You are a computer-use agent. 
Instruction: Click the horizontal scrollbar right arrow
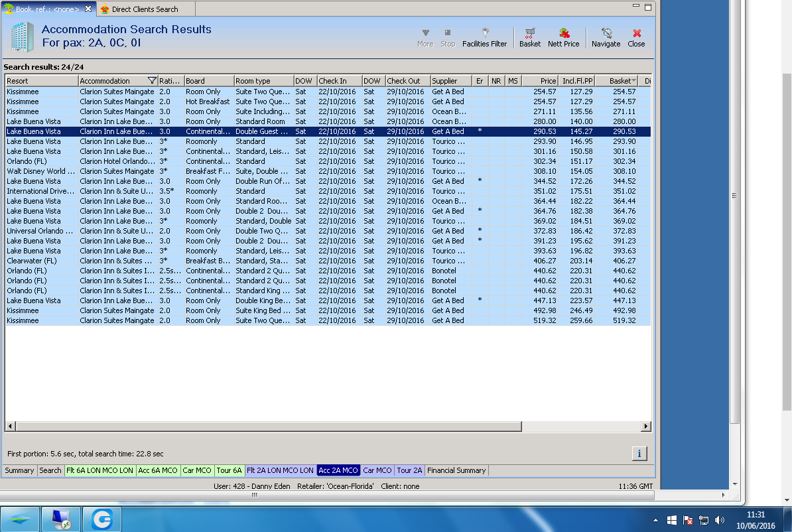tap(645, 426)
